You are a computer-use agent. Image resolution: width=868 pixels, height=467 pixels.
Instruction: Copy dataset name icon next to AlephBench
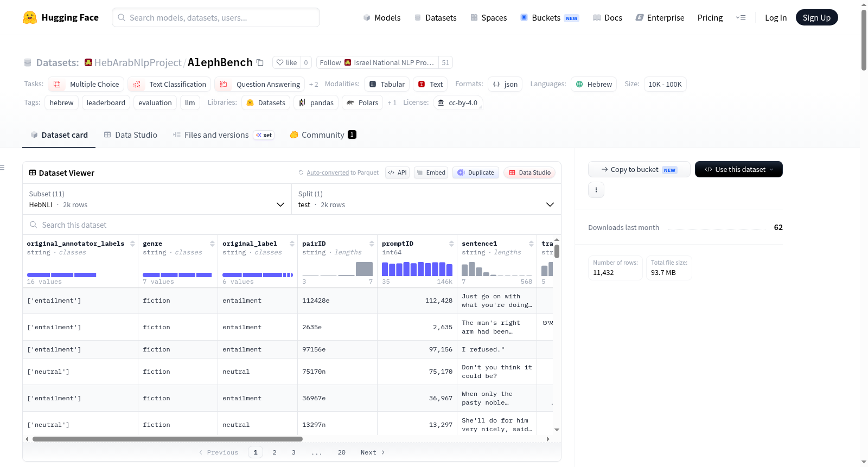[260, 62]
